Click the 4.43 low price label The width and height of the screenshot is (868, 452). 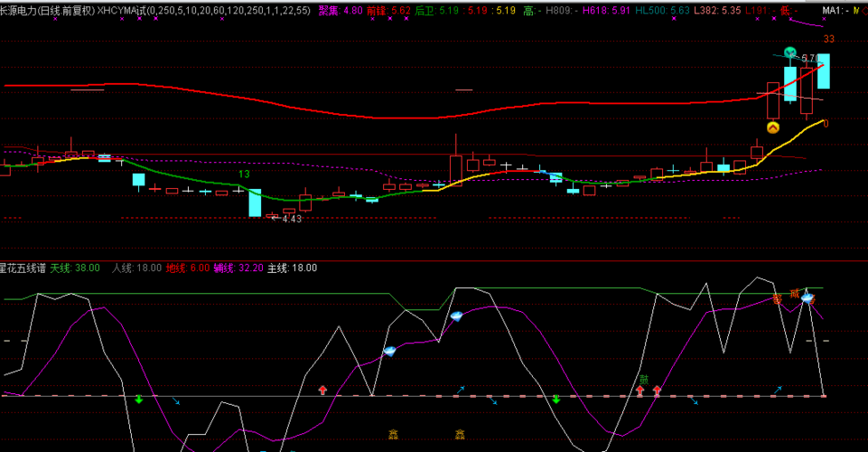(x=292, y=219)
